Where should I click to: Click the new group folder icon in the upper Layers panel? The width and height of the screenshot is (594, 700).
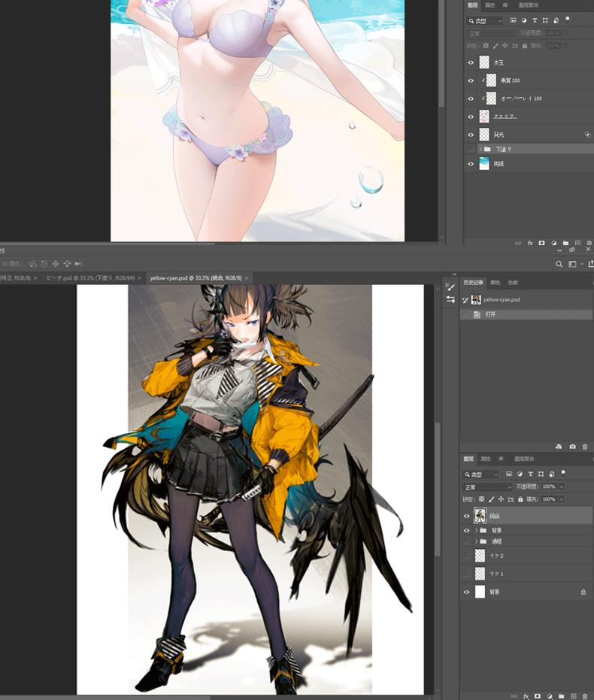click(x=565, y=244)
